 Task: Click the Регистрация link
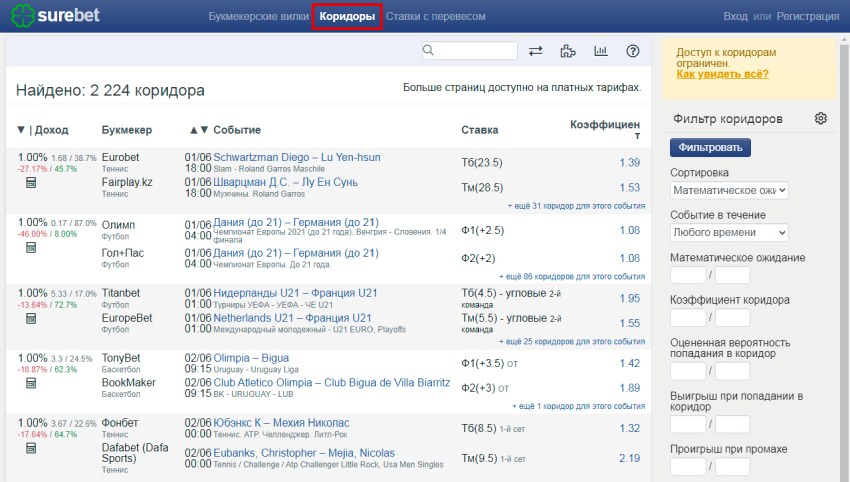(x=808, y=16)
